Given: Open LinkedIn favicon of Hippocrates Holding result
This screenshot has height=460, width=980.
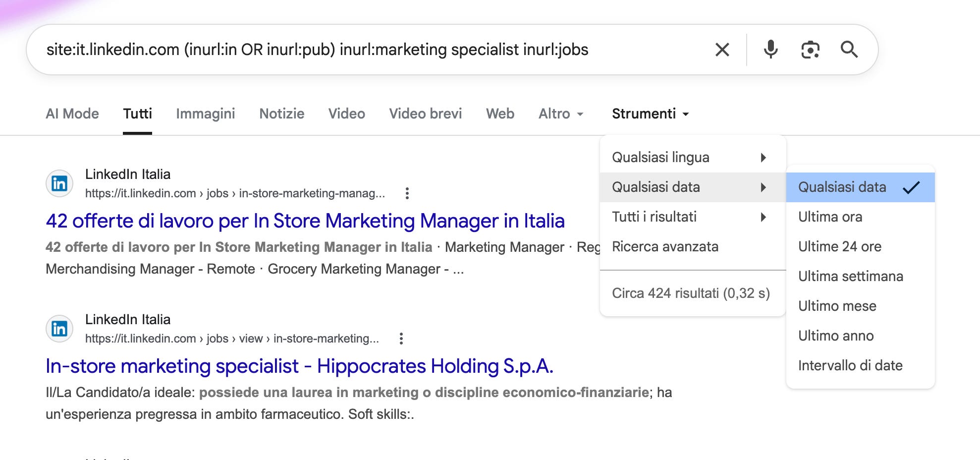Looking at the screenshot, I should (59, 329).
